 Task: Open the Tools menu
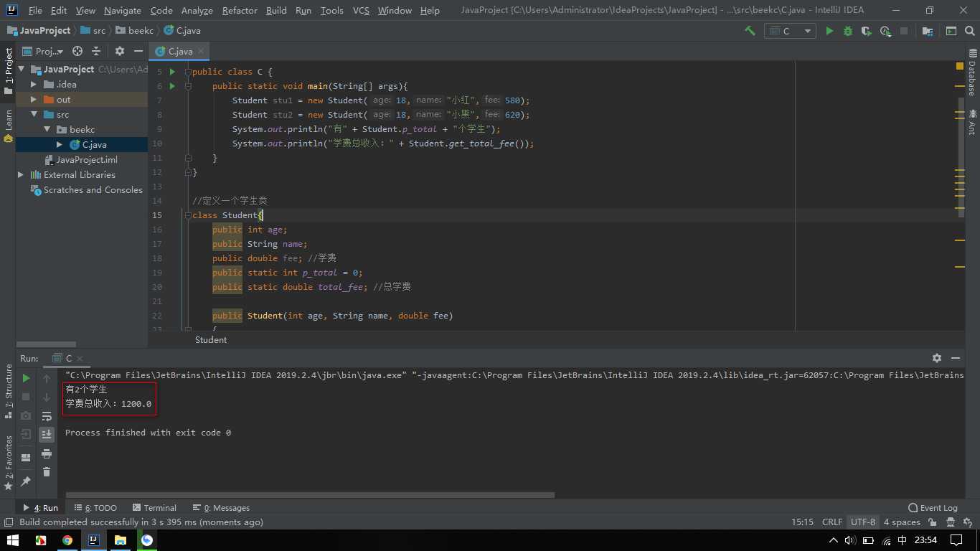[x=331, y=10]
